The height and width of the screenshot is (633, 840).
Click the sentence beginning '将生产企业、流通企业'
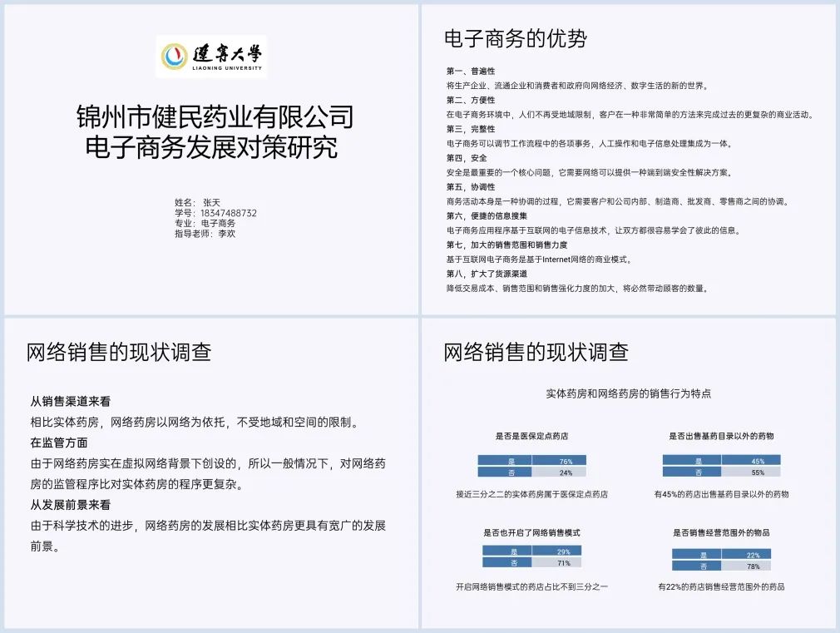click(x=579, y=85)
